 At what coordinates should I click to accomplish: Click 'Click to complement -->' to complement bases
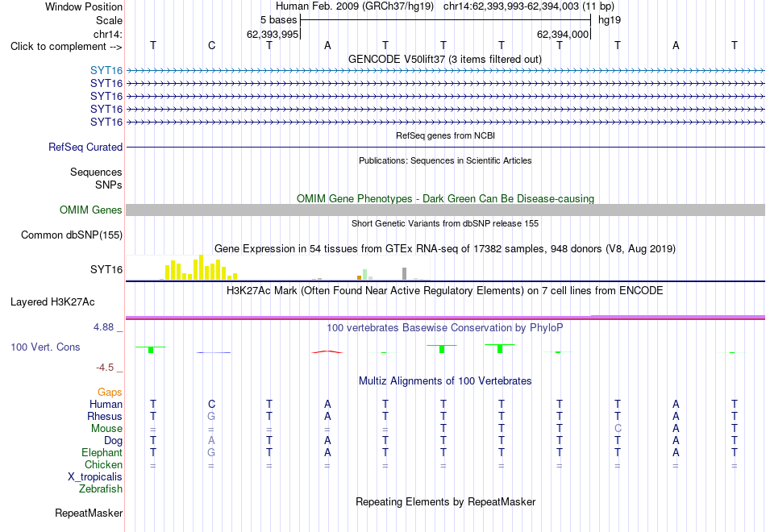[66, 47]
